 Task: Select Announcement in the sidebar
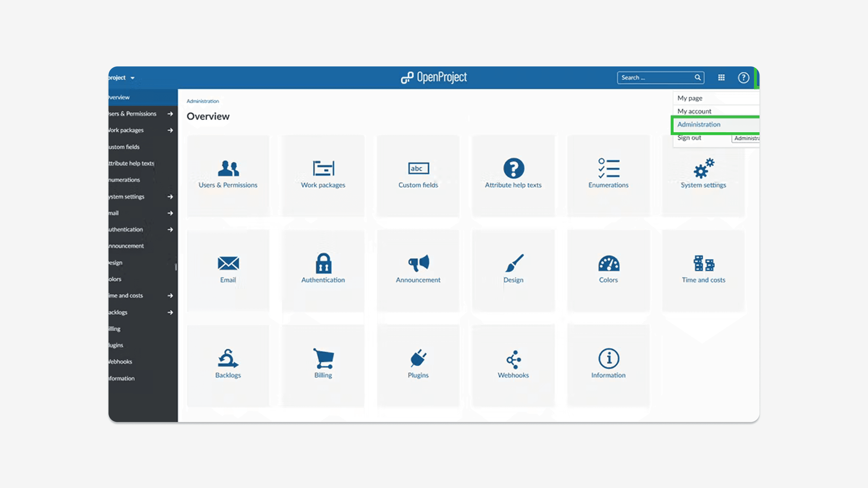point(143,246)
